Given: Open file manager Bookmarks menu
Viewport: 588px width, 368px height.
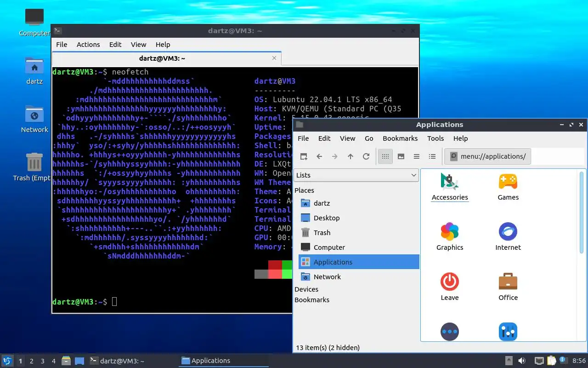Looking at the screenshot, I should pos(400,138).
